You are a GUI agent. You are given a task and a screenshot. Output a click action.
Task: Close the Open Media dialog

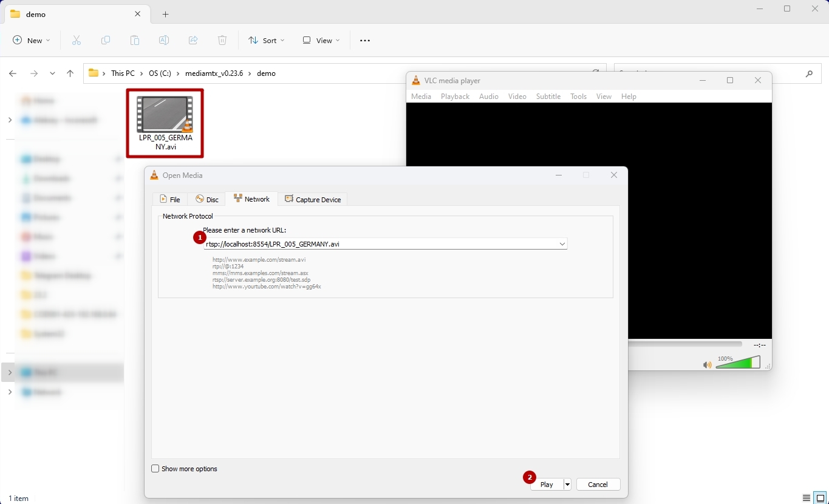pos(614,175)
